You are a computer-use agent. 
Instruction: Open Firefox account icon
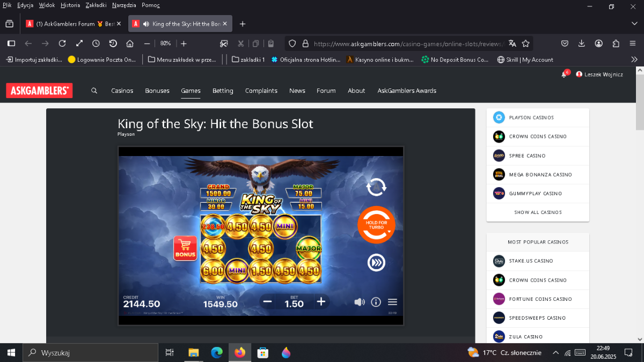click(x=599, y=43)
